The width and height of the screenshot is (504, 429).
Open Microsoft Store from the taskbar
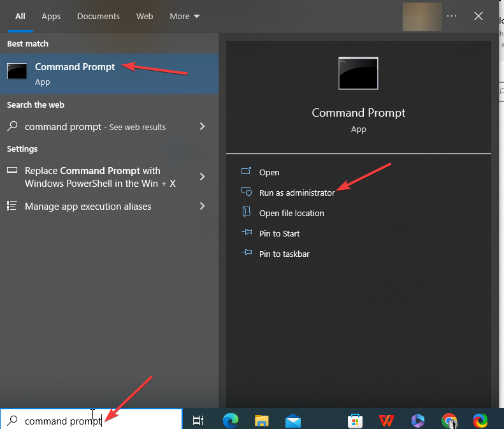click(x=355, y=420)
